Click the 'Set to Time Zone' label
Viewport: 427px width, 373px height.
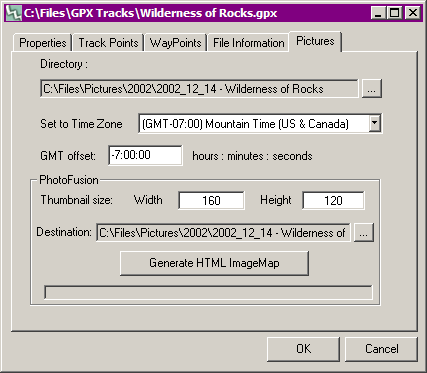click(81, 124)
